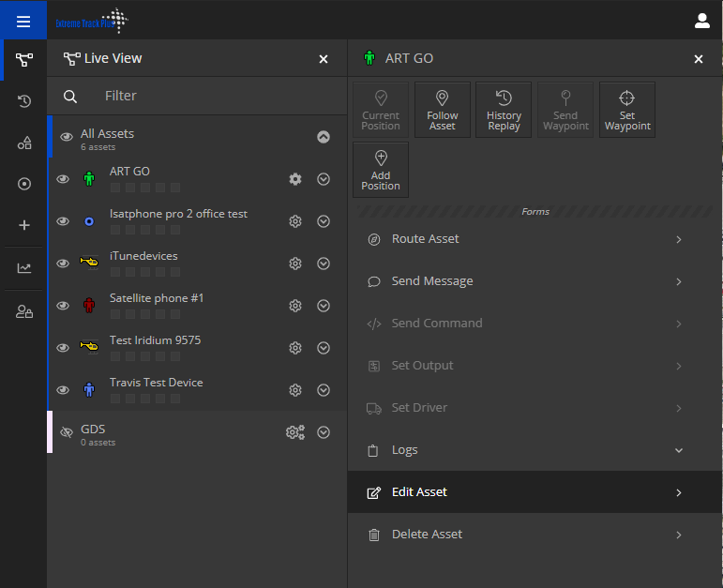Open the shapes/geofences sidebar icon
Image resolution: width=723 pixels, height=588 pixels.
click(24, 143)
